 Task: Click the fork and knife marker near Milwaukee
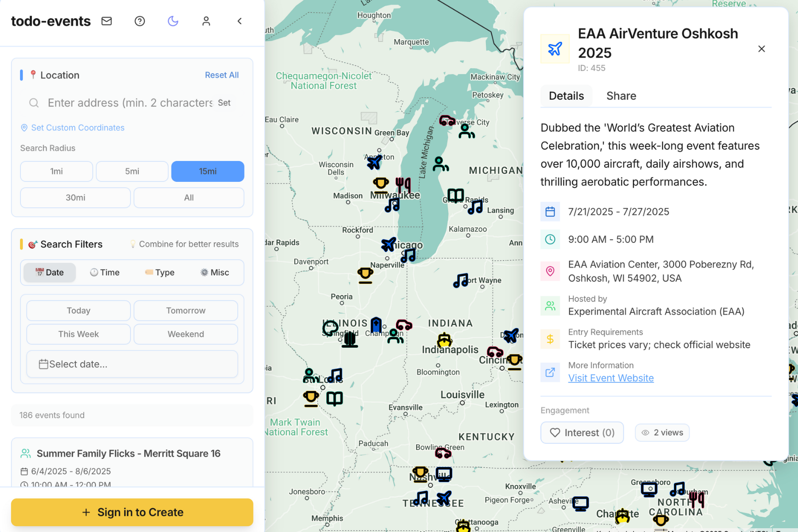[x=403, y=184]
